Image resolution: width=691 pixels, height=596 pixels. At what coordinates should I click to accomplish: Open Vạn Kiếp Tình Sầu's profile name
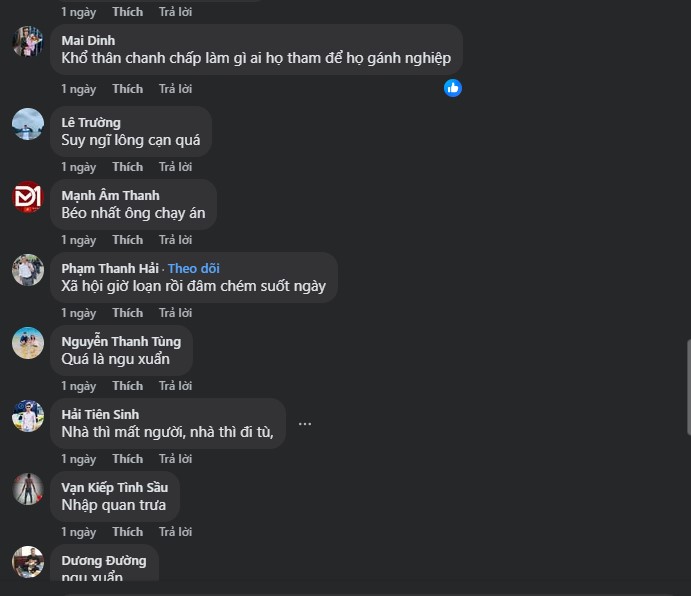coord(114,487)
